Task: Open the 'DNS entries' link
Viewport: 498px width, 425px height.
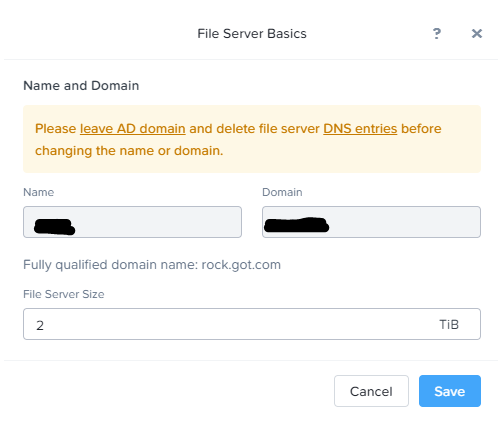Action: pos(360,129)
